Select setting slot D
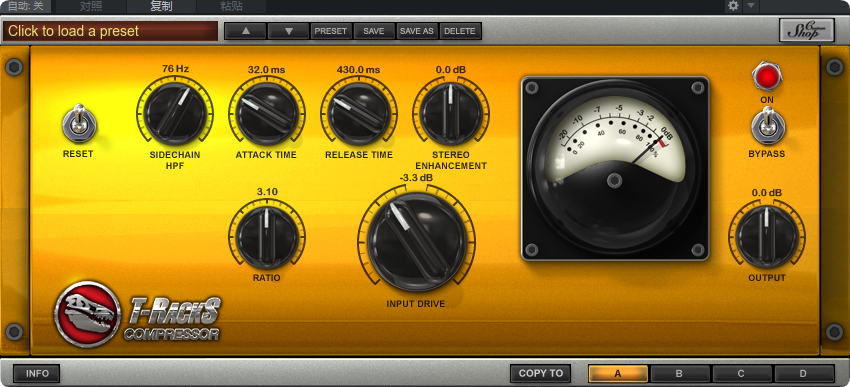 pyautogui.click(x=803, y=373)
